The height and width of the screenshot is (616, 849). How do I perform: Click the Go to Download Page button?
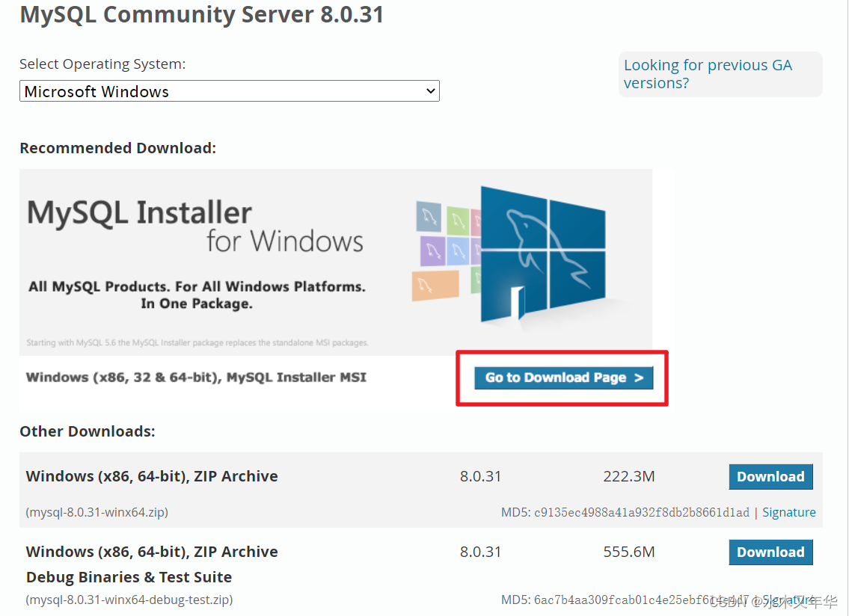click(x=564, y=378)
